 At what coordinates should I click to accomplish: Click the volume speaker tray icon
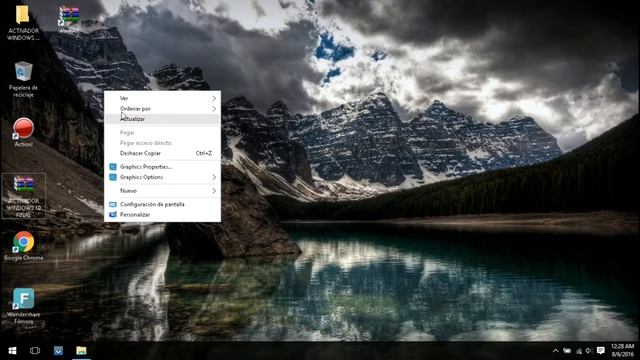pos(589,351)
